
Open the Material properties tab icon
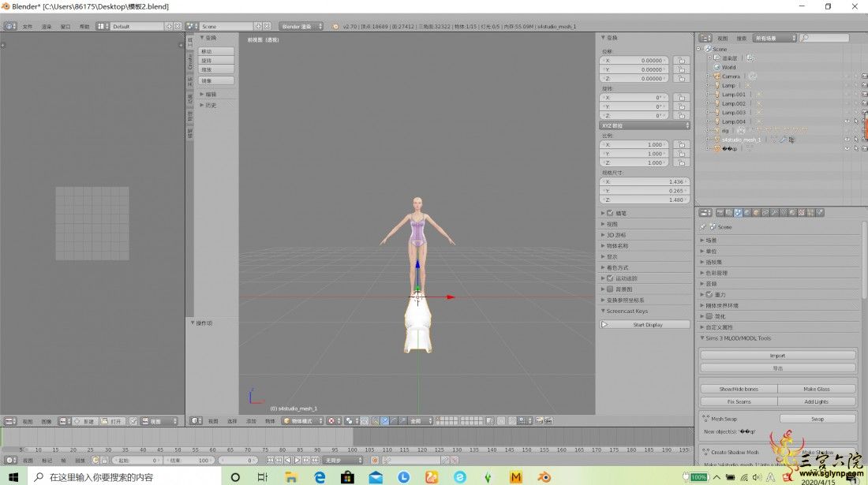coord(792,212)
